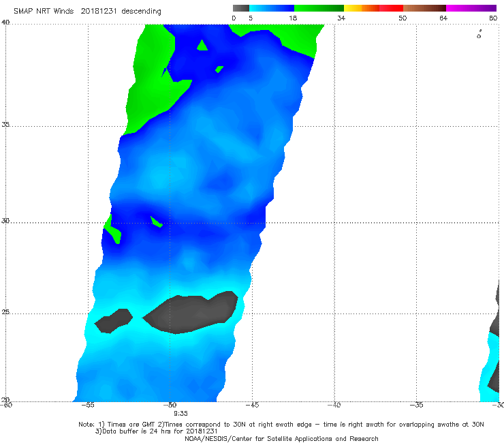Click the color bar label '5'
Image resolution: width=504 pixels, height=443 pixels.
(x=251, y=18)
